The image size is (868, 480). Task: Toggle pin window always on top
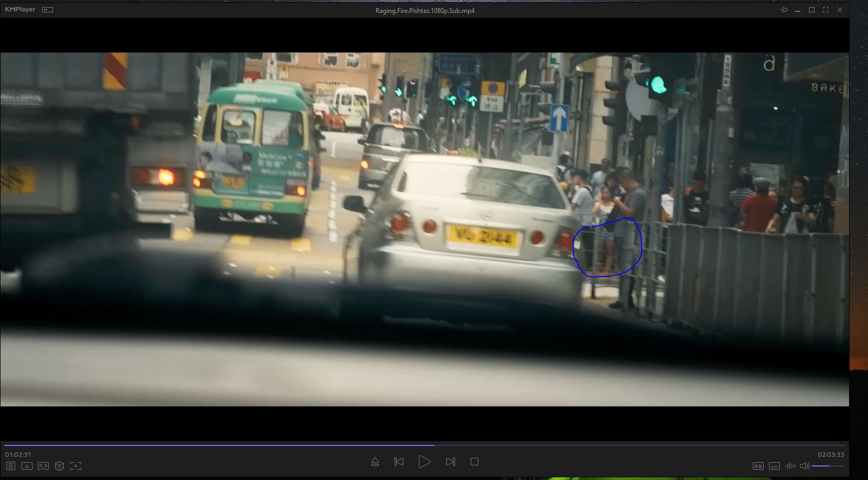[x=784, y=10]
